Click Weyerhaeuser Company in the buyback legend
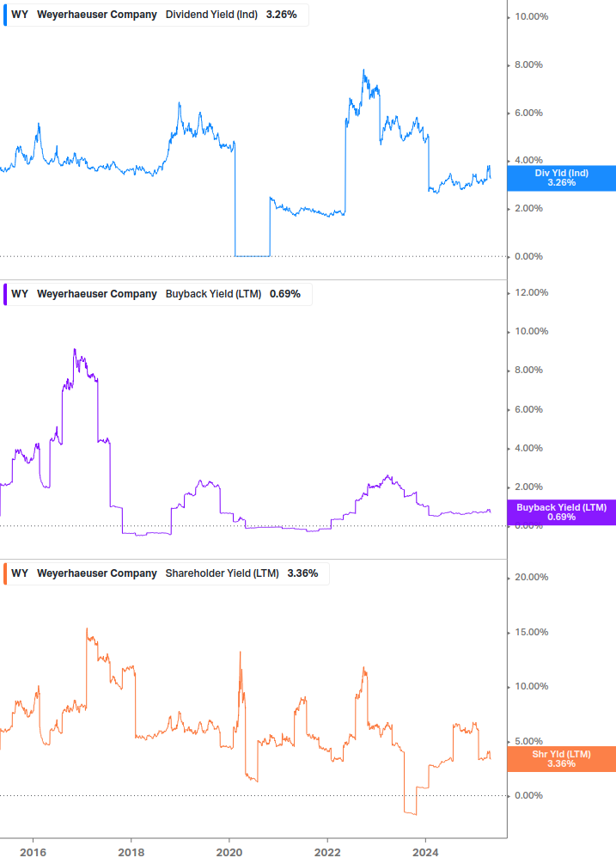 (x=97, y=294)
